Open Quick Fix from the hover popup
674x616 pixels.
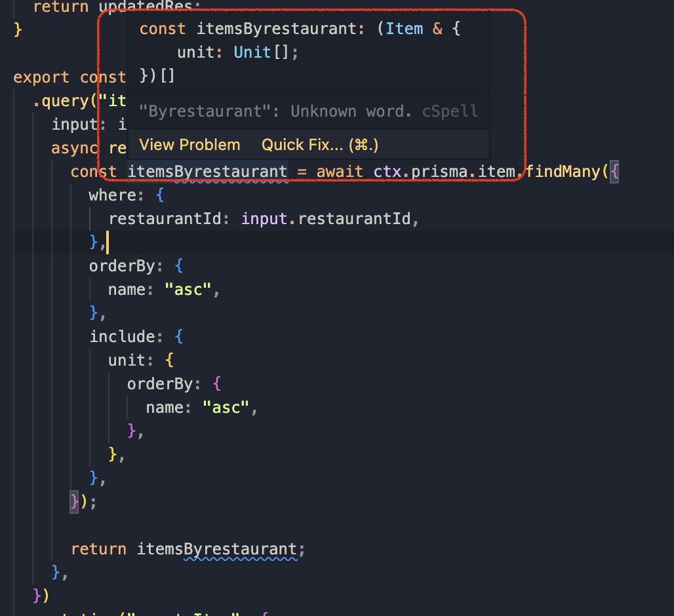(319, 145)
